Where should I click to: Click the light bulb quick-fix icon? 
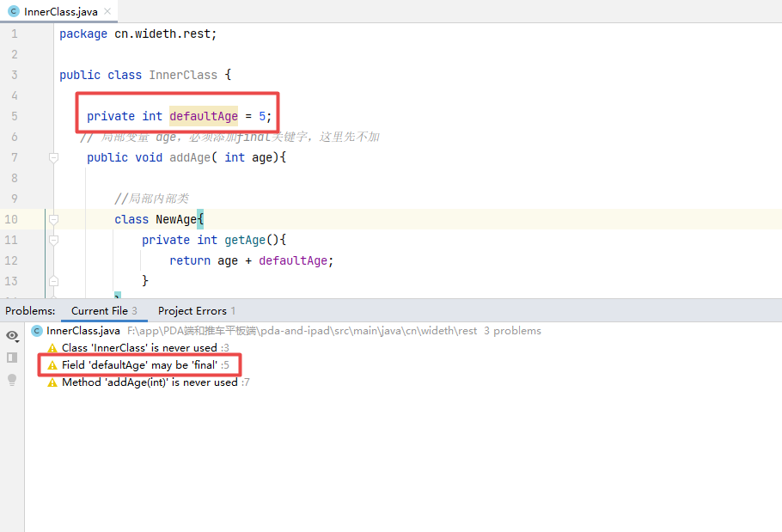(12, 379)
